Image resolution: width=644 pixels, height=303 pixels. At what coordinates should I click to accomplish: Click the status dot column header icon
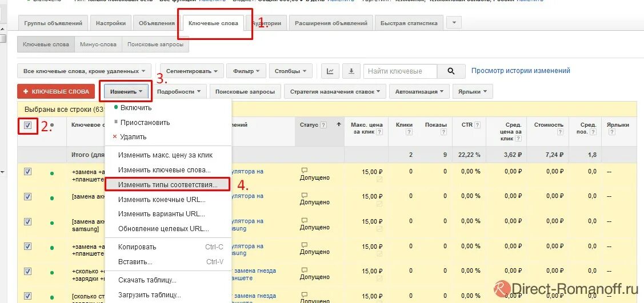(x=52, y=125)
